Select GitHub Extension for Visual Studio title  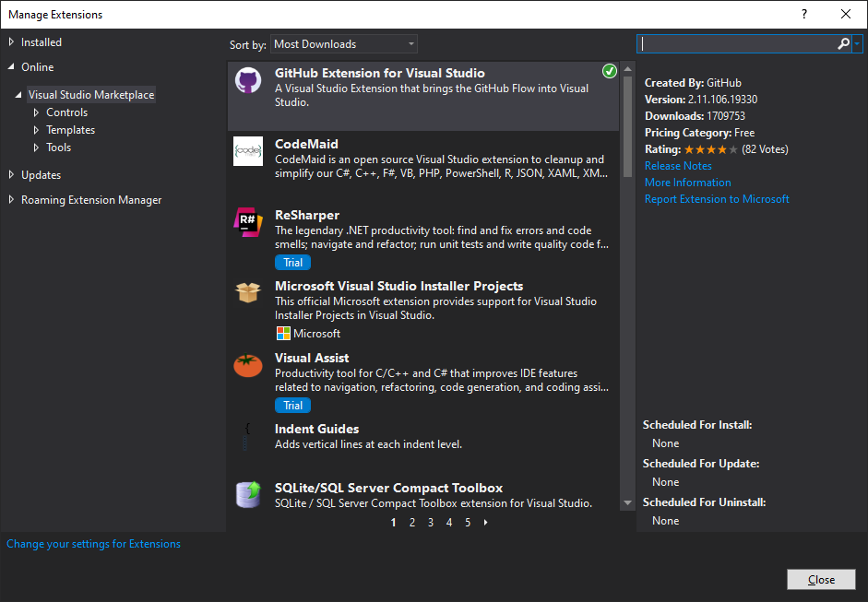pos(380,73)
